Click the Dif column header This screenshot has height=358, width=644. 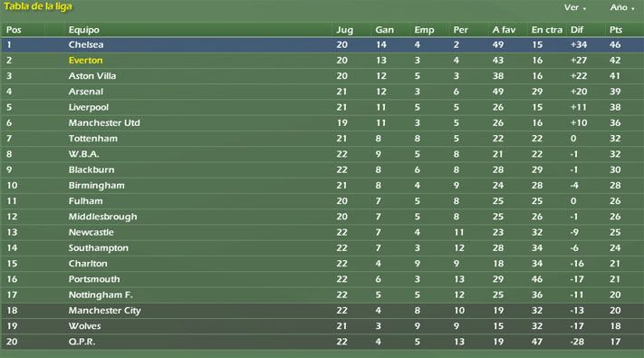coord(577,30)
